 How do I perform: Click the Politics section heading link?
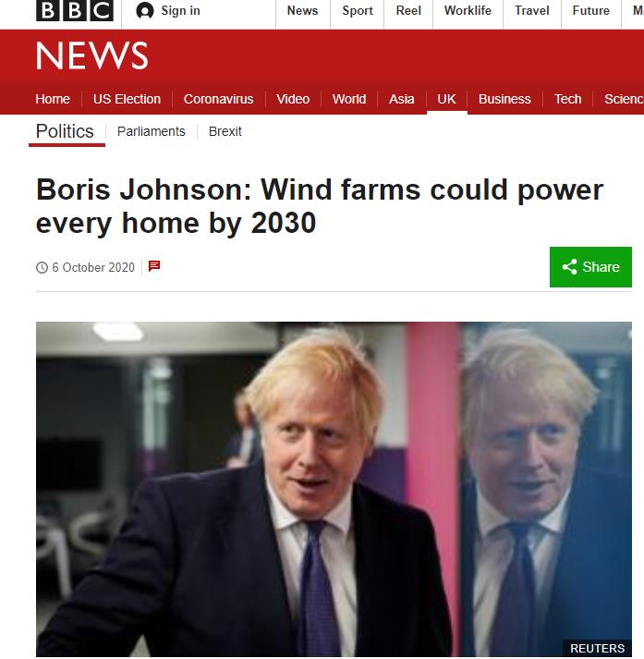[65, 131]
